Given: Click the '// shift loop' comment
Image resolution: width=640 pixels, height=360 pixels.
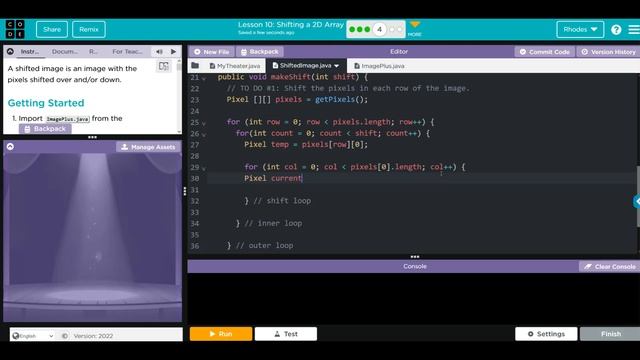Looking at the screenshot, I should [x=282, y=201].
